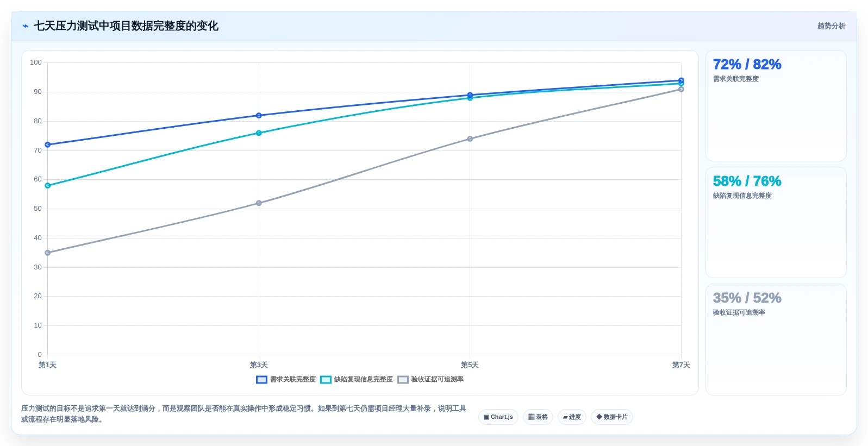868x446 pixels.
Task: Click the x-axis label 第5天
Action: click(x=470, y=365)
